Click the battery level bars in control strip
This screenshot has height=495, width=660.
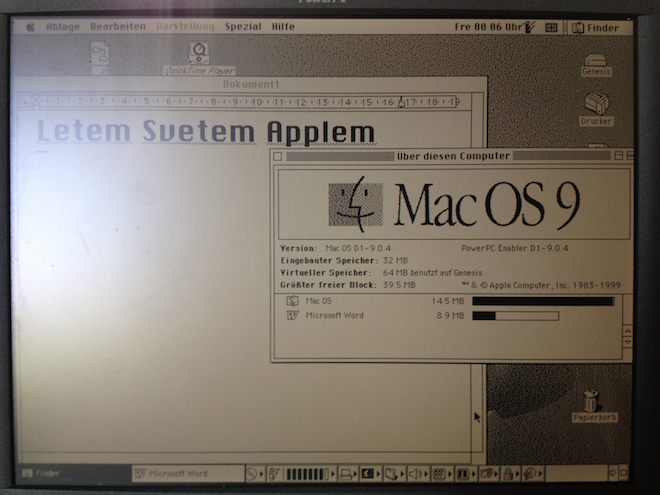coord(310,474)
